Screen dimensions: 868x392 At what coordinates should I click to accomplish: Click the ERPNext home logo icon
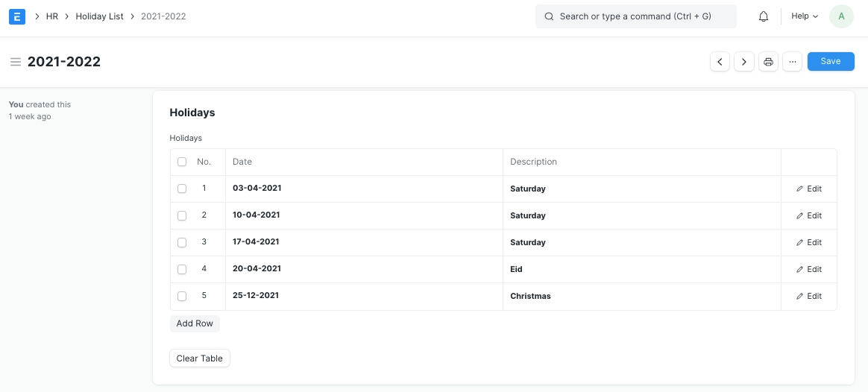[17, 16]
